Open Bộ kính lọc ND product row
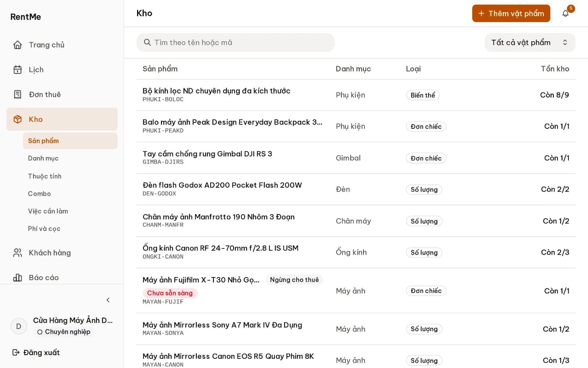This screenshot has height=368, width=588. point(356,95)
